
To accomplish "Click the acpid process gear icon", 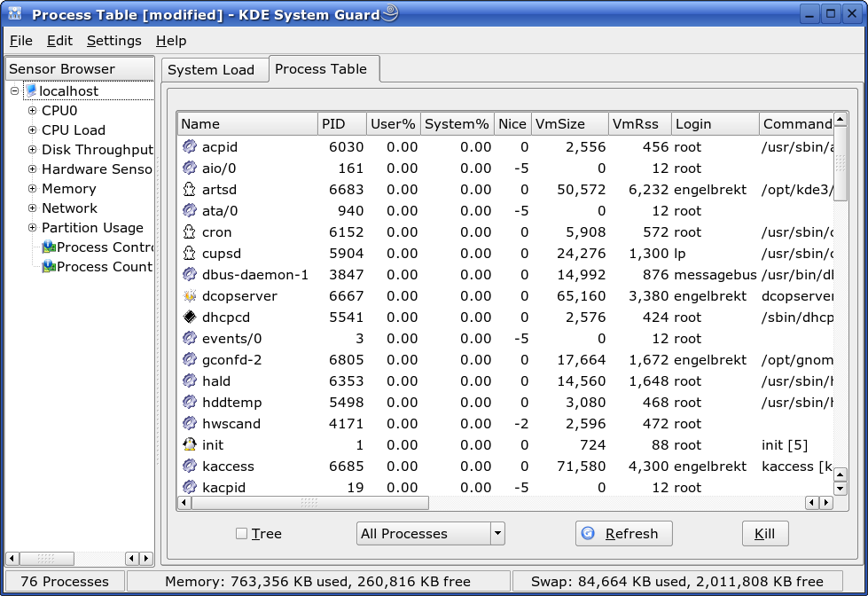I will point(190,146).
